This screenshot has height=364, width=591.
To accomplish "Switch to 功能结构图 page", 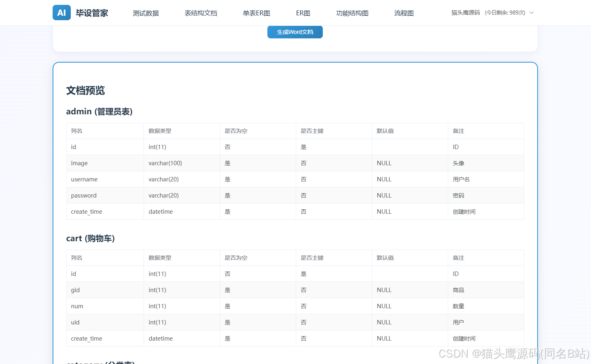I will pos(352,13).
